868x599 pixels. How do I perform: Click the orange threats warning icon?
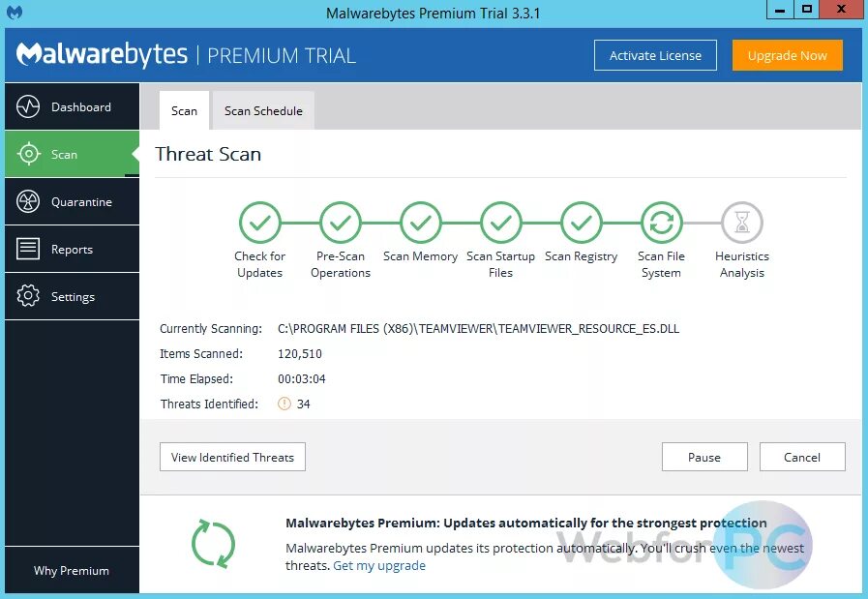pyautogui.click(x=284, y=404)
